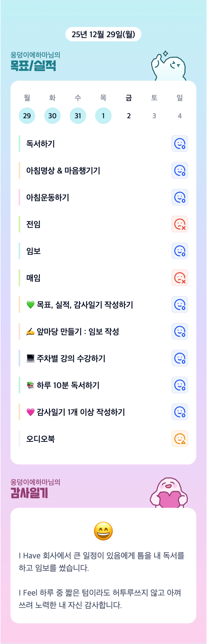Choose Friday the 2nd in the week

(129, 116)
